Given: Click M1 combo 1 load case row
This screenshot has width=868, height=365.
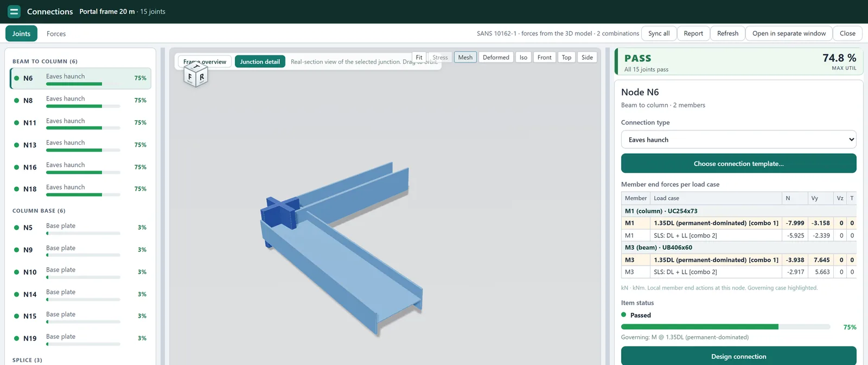Looking at the screenshot, I should coord(739,223).
